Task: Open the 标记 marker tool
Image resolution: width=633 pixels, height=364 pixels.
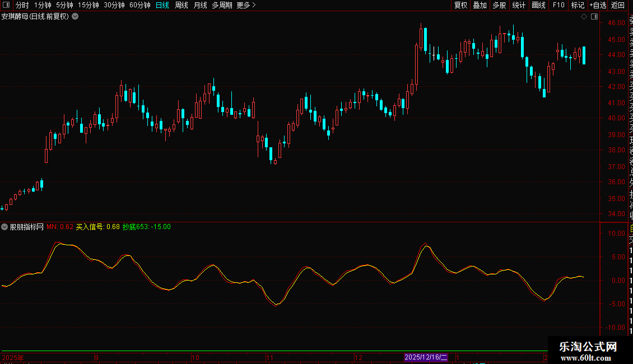Action: pyautogui.click(x=578, y=6)
